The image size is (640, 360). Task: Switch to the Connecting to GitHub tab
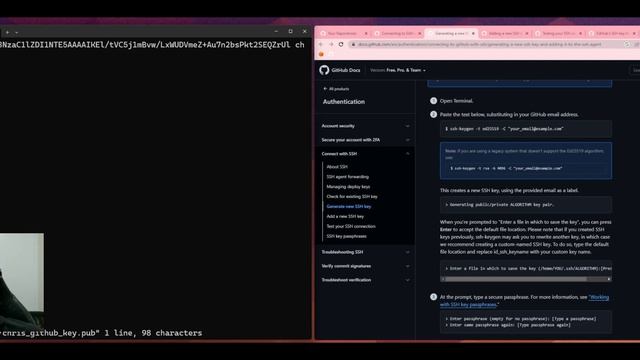tap(397, 33)
